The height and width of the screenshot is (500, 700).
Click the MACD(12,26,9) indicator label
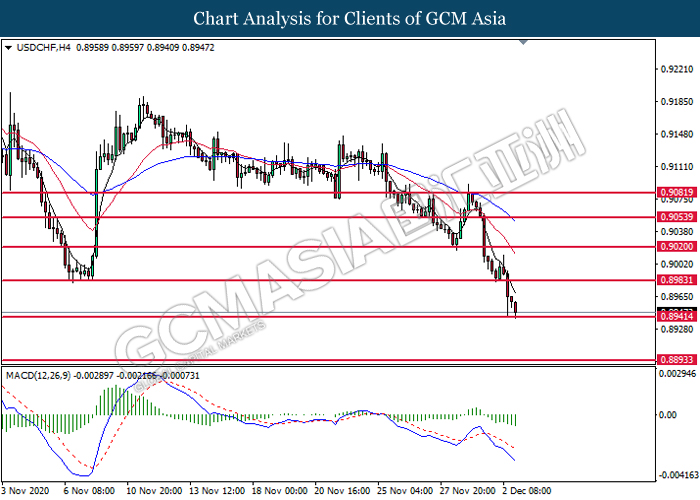click(38, 376)
